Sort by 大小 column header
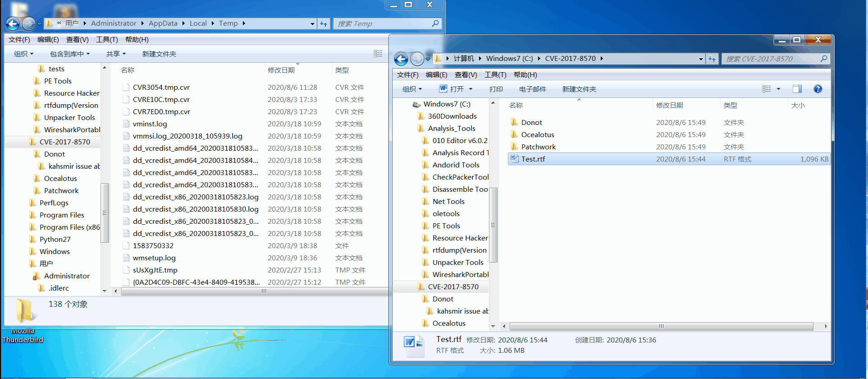868x379 pixels. click(798, 105)
